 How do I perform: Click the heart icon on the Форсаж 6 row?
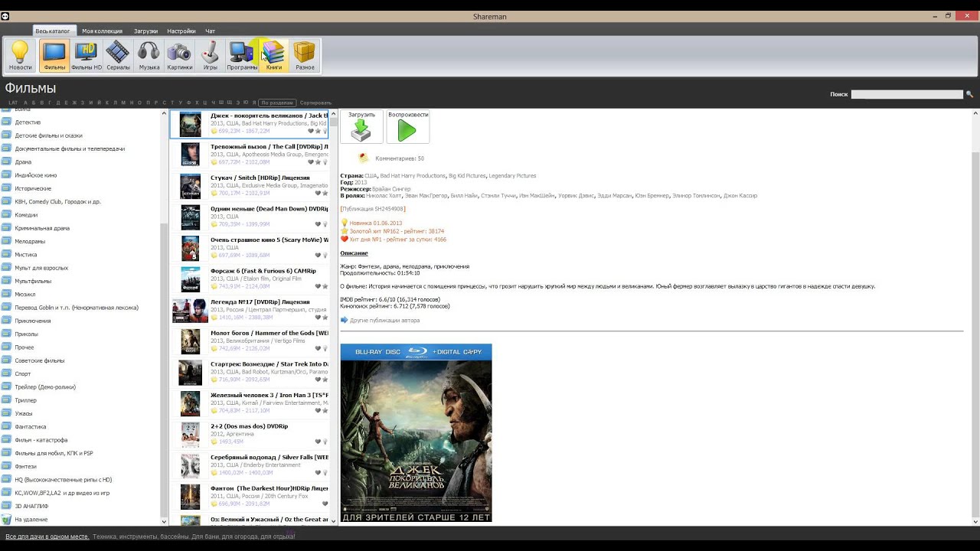(318, 286)
